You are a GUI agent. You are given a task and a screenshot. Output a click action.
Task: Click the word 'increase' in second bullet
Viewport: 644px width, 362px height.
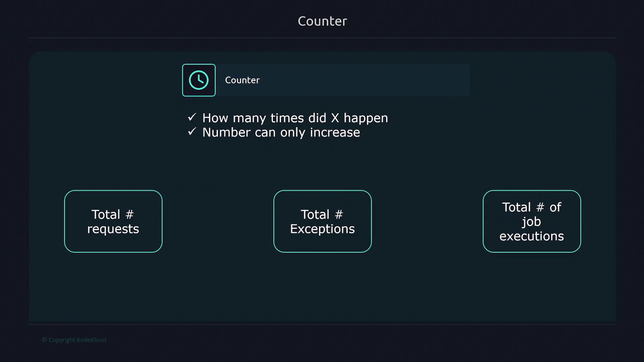pyautogui.click(x=335, y=132)
